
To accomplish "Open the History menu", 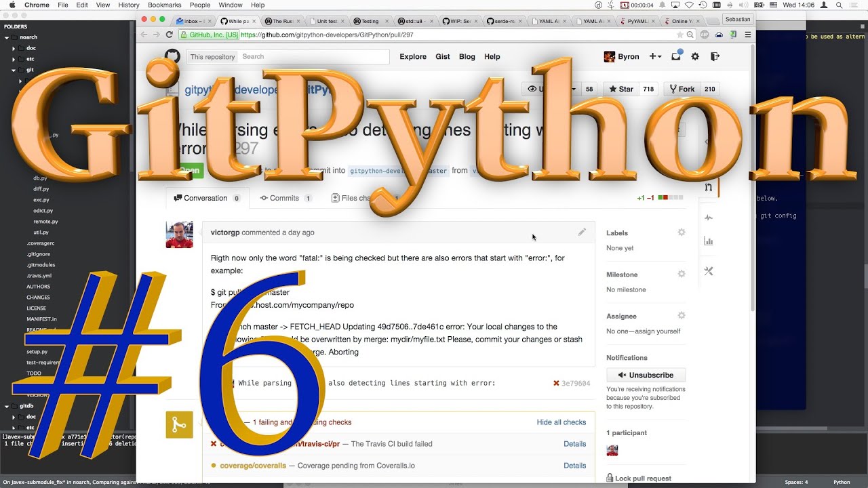I will (129, 5).
